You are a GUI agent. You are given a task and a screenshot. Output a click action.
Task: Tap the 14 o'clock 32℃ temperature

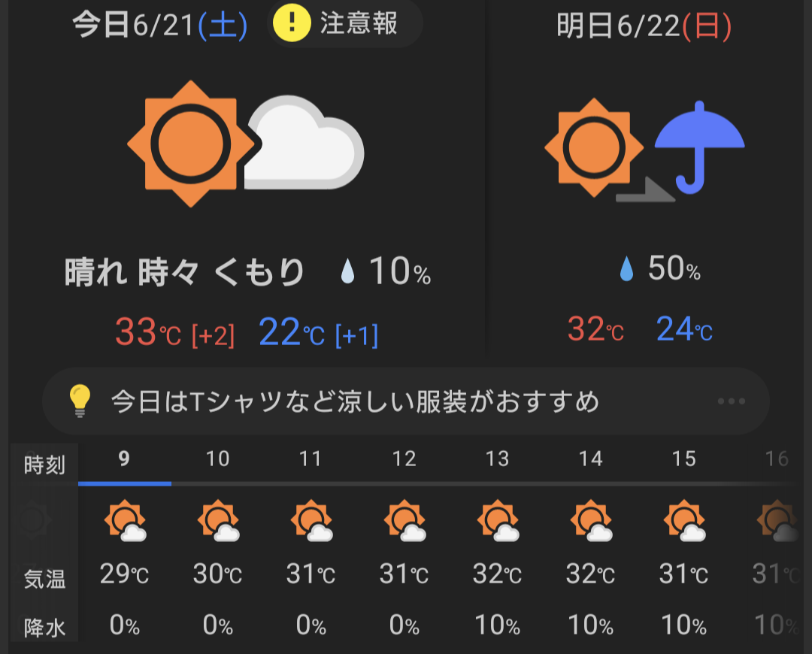(590, 574)
